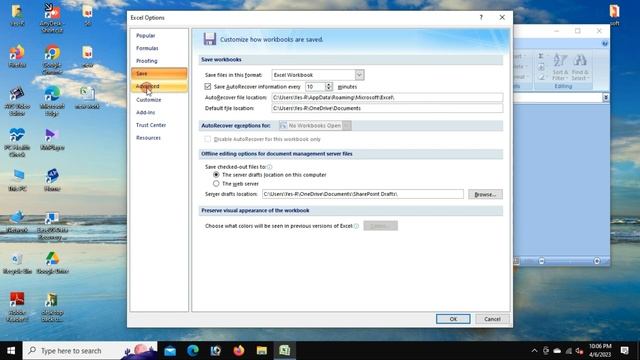Click the volume icon in the system tray
The image size is (640, 360).
tap(579, 351)
